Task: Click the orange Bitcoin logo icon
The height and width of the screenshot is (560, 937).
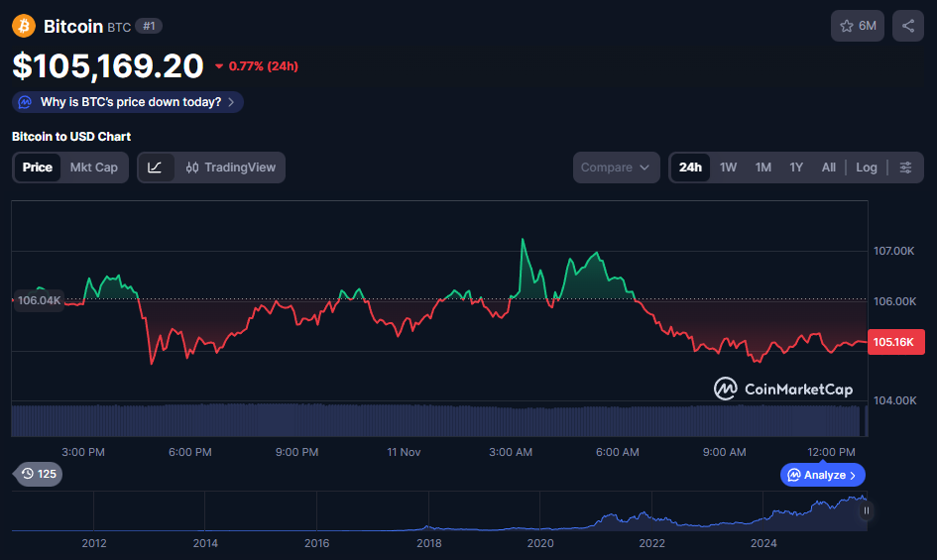Action: click(24, 27)
